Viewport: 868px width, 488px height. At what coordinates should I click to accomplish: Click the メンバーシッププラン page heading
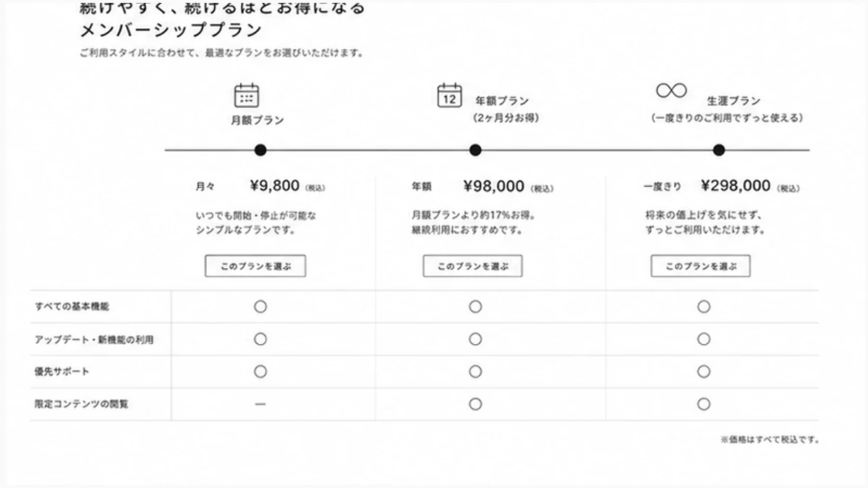tap(171, 31)
